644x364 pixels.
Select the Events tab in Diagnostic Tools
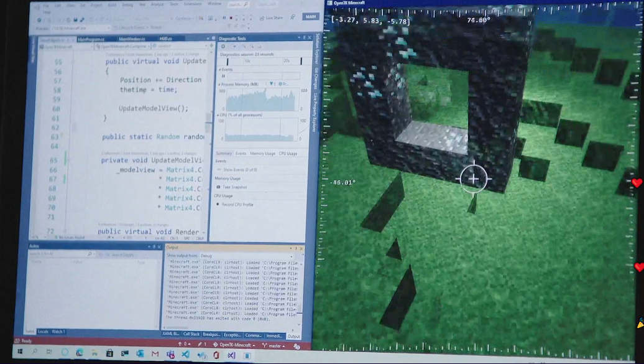(241, 154)
